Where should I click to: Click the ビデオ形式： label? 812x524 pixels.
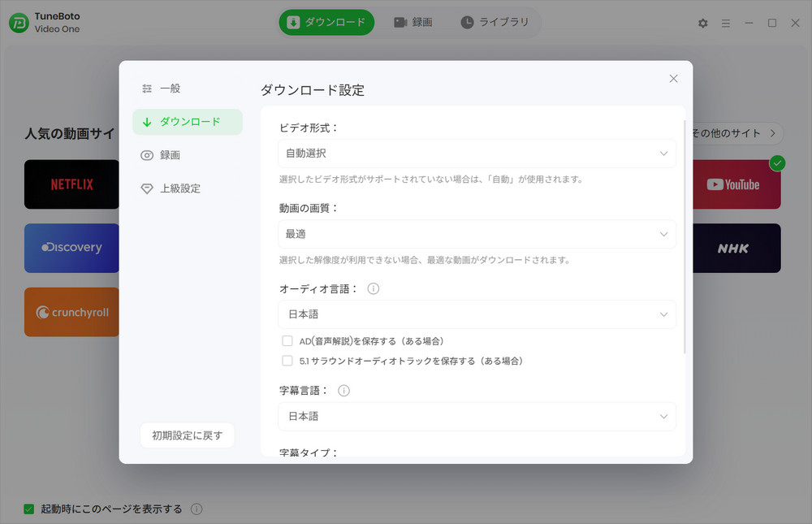point(308,128)
